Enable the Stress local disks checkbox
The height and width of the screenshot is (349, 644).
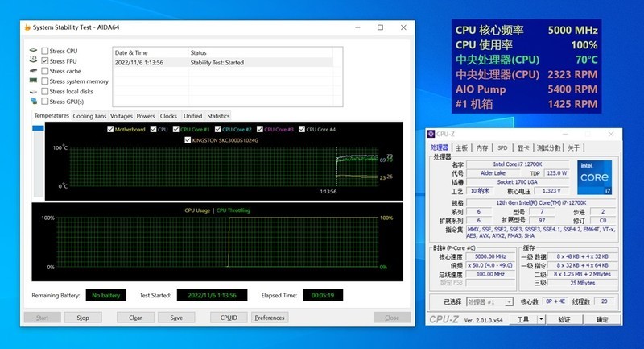click(x=45, y=91)
